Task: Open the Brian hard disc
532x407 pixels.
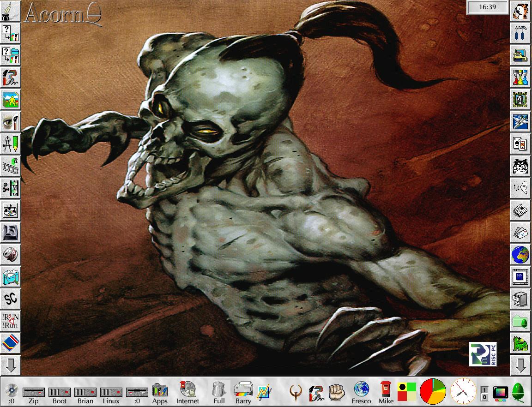Action: pos(85,395)
